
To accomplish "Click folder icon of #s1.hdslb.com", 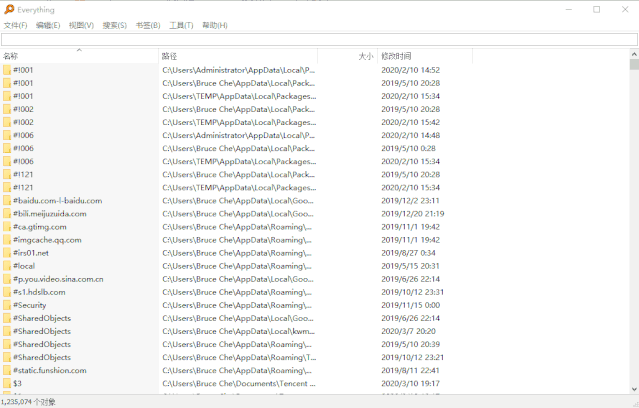I will pyautogui.click(x=7, y=292).
